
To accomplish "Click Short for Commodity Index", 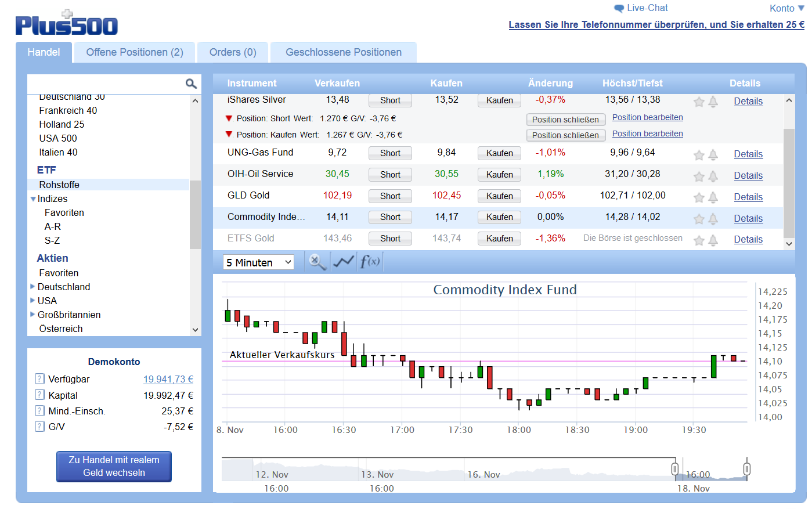I will click(x=390, y=217).
